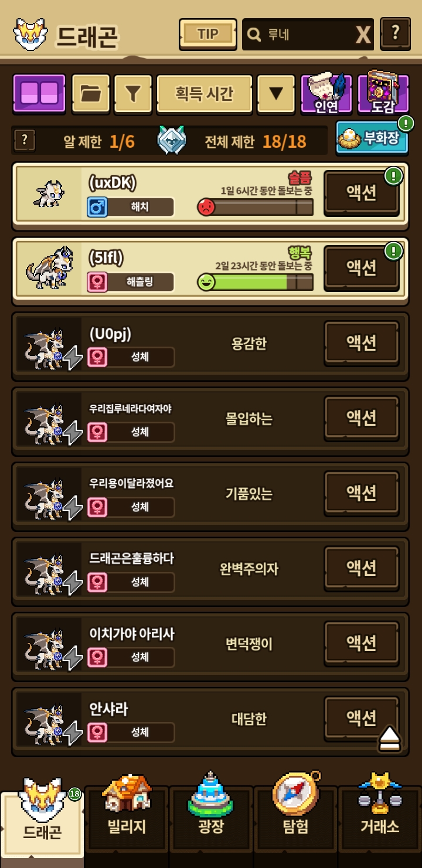Toggle the purple two-panel view button

point(39,93)
